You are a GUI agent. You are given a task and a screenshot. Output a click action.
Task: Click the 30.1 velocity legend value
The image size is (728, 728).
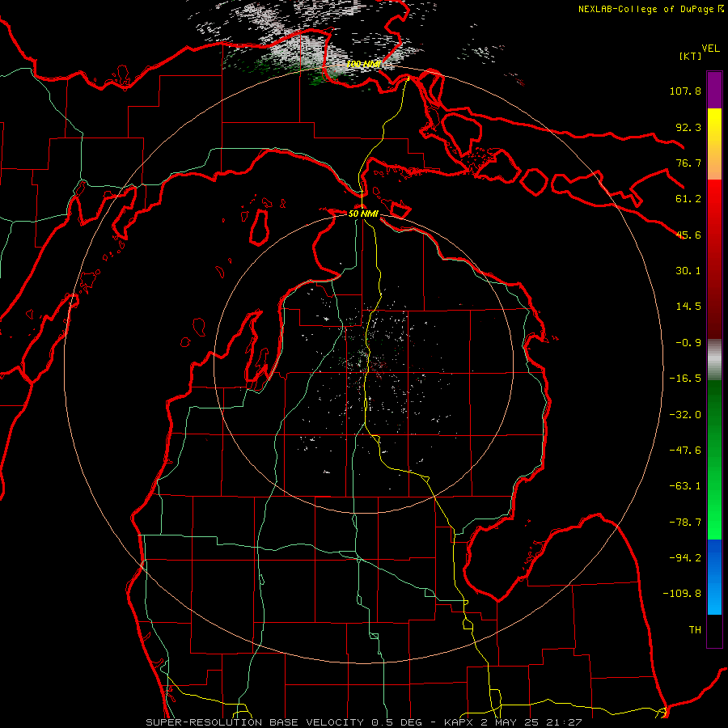pyautogui.click(x=688, y=271)
